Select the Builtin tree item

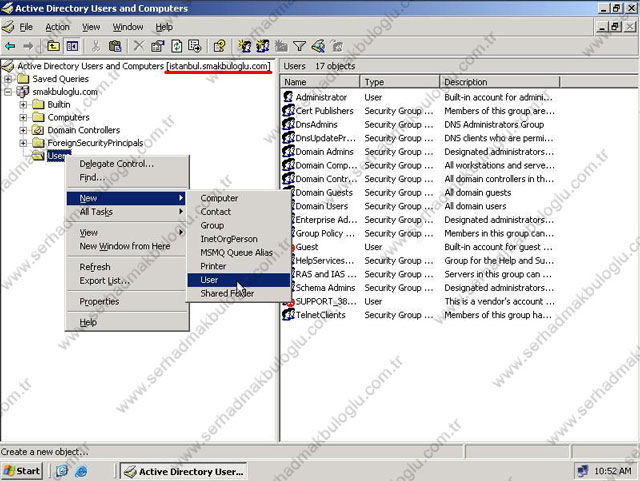[x=59, y=105]
